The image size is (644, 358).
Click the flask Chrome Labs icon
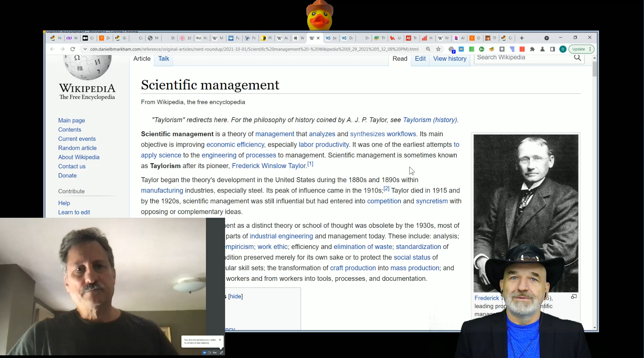point(542,49)
